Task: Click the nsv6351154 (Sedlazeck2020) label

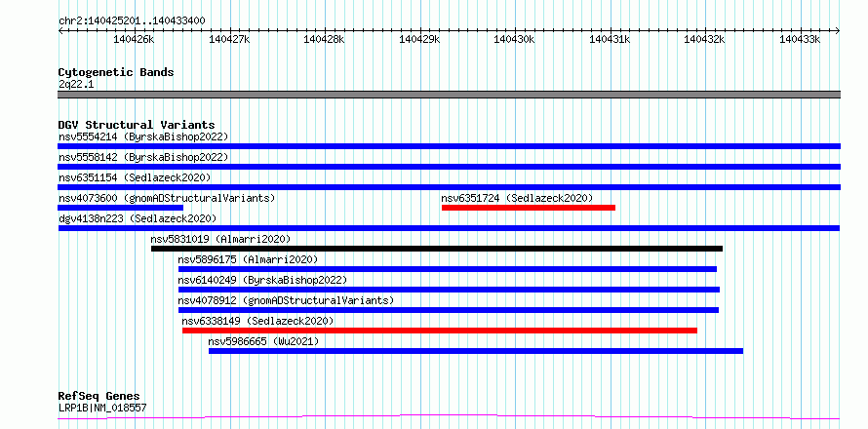Action: click(135, 177)
